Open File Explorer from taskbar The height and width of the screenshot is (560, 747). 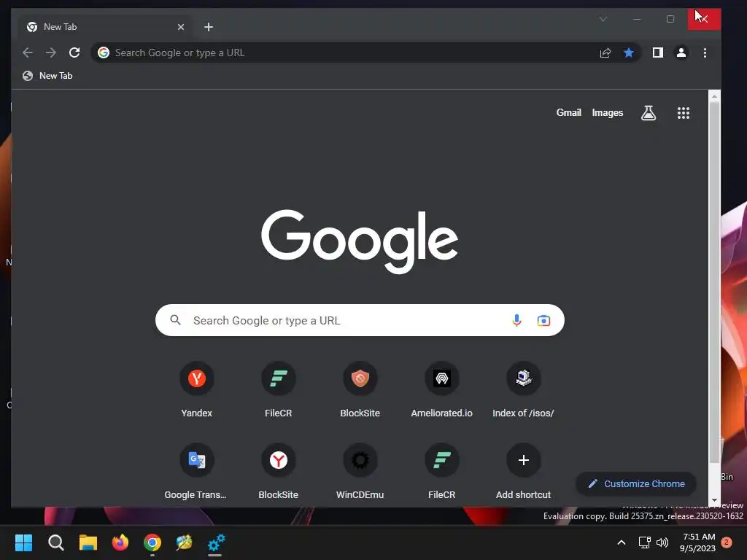[88, 542]
